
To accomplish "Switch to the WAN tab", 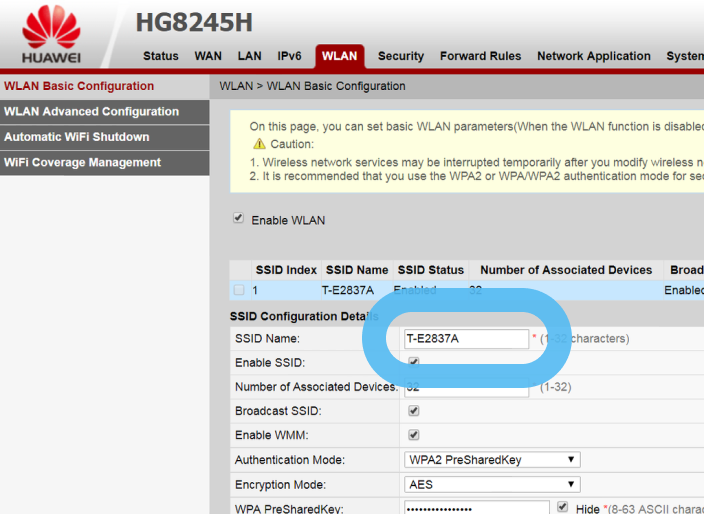I will [208, 56].
